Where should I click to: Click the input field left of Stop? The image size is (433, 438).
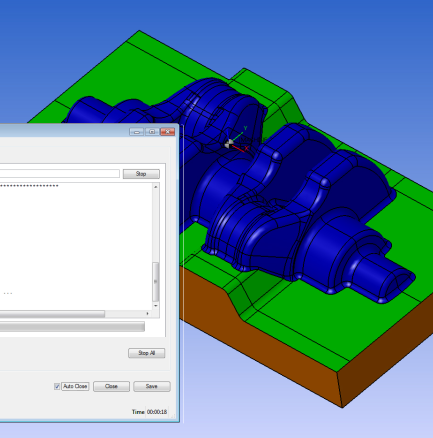(60, 174)
